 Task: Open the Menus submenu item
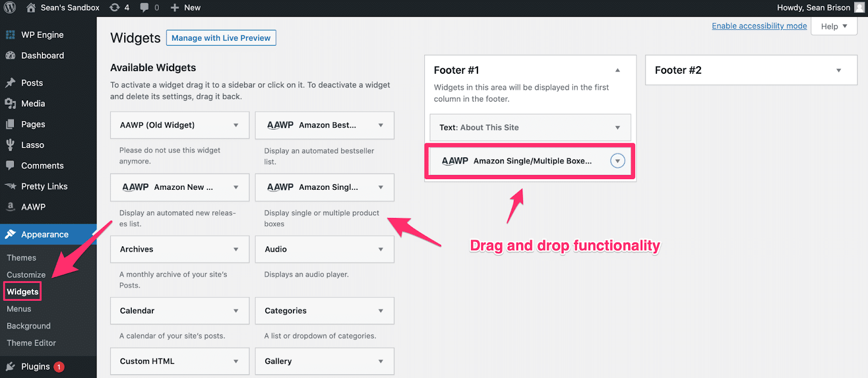pos(19,309)
